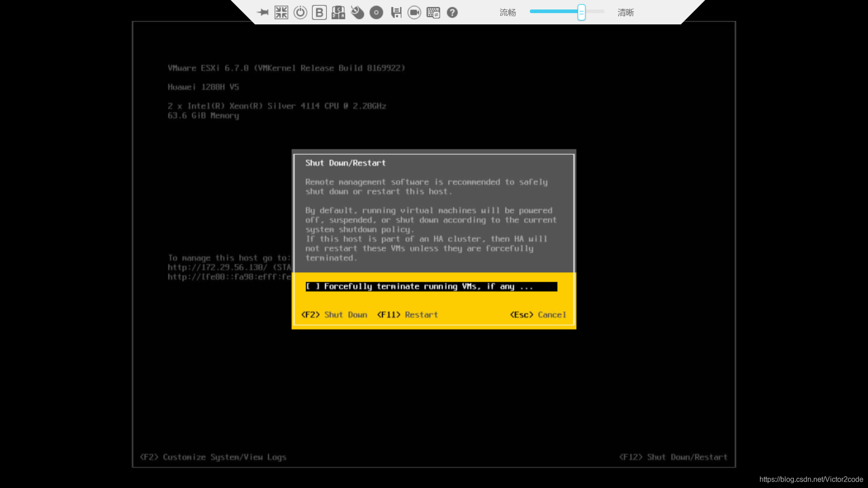The height and width of the screenshot is (488, 868).
Task: Open help with the question mark icon
Action: [x=452, y=12]
